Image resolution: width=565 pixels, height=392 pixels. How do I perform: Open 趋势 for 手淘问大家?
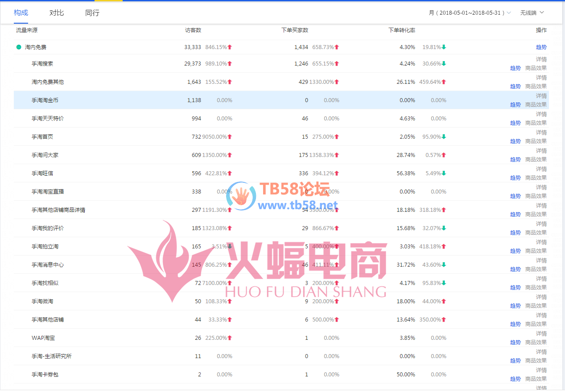tap(516, 160)
